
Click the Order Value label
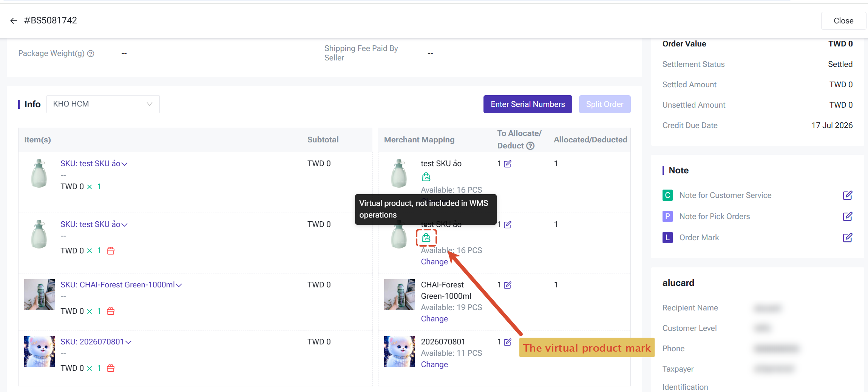point(684,44)
